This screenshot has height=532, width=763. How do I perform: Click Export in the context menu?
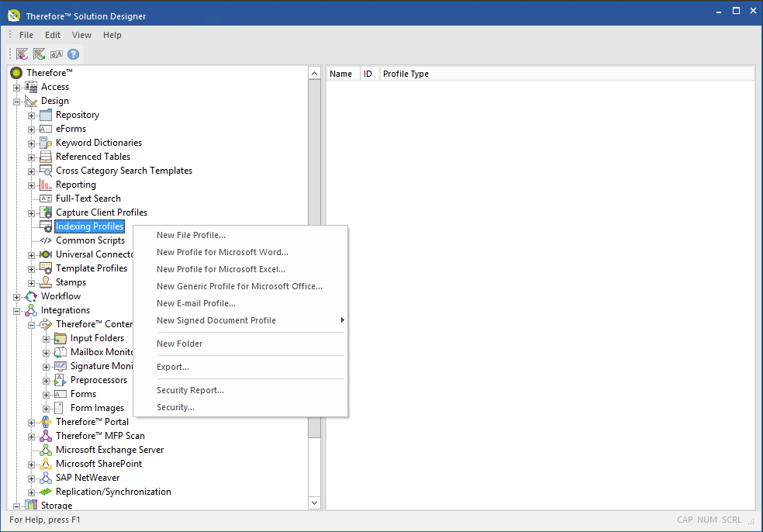[240, 367]
